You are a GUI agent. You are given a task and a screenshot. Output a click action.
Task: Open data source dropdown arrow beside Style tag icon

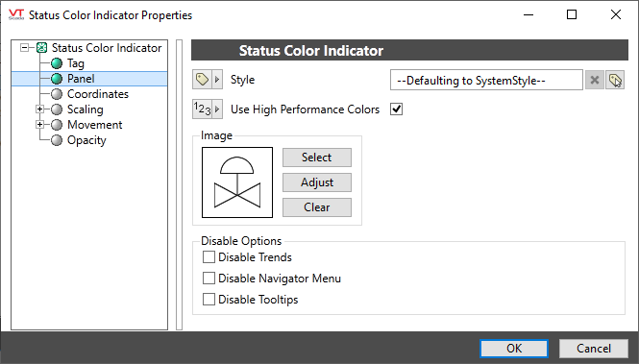(x=217, y=80)
